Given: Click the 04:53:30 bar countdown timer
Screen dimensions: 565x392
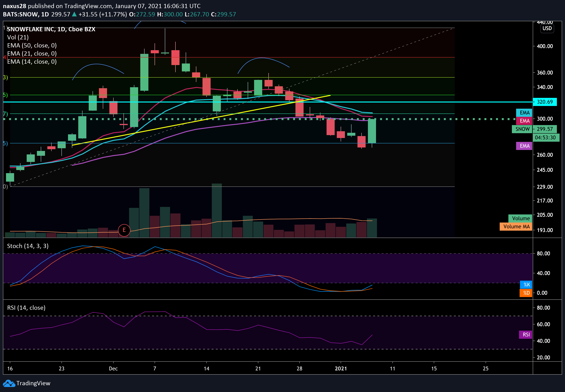Looking at the screenshot, I should [546, 138].
